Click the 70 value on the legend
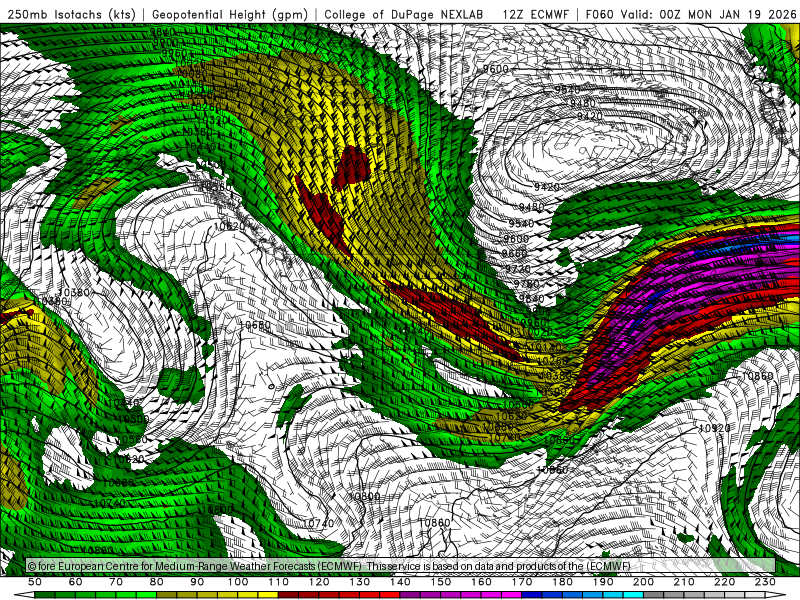This screenshot has height=600, width=800. tap(116, 582)
